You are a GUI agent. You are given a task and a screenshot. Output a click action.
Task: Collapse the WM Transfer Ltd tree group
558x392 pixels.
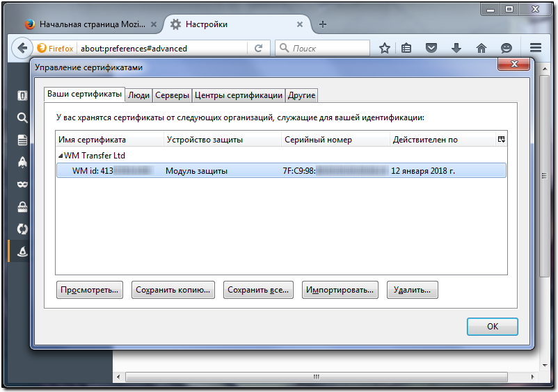(60, 156)
